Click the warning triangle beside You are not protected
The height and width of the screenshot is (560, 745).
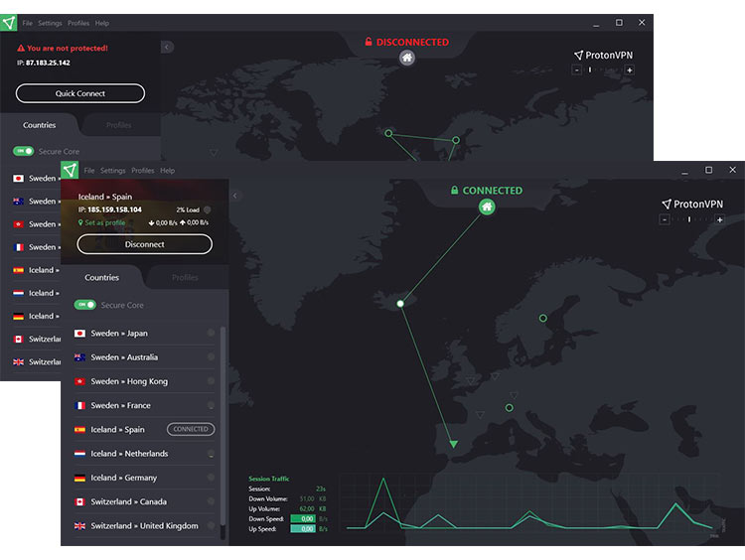tap(21, 48)
